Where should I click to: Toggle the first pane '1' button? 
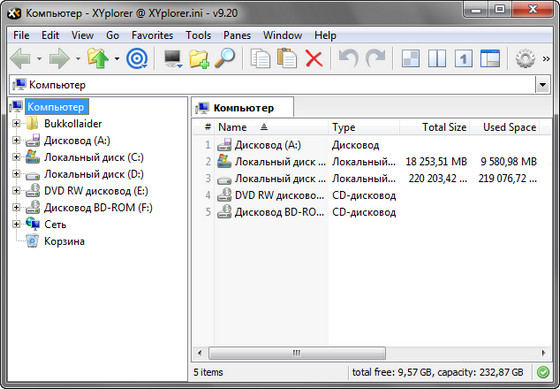(x=464, y=59)
